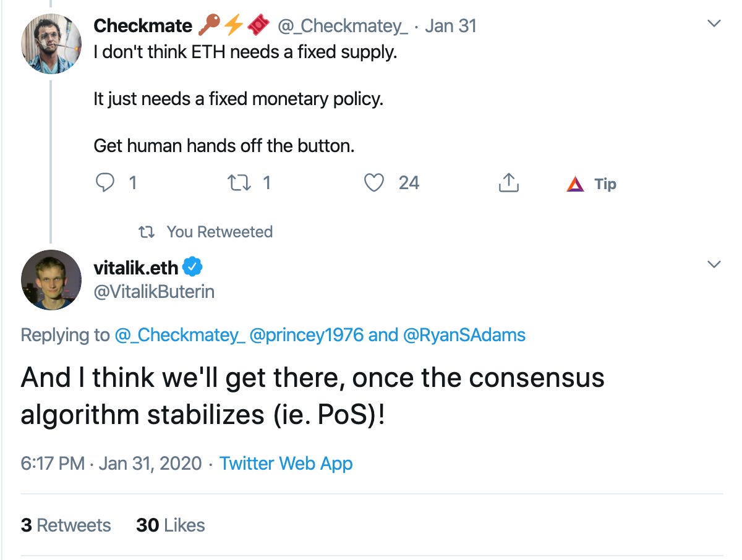Click the Twitter Web App link

[286, 463]
